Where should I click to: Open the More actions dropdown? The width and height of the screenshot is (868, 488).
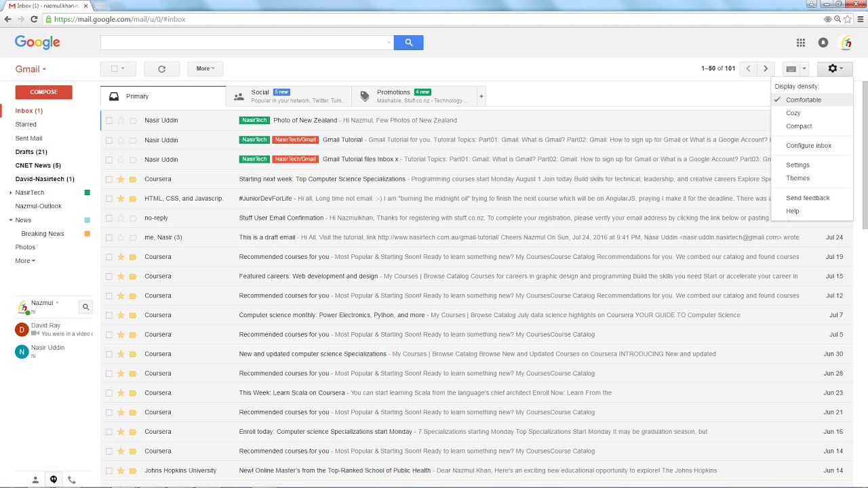tap(205, 68)
